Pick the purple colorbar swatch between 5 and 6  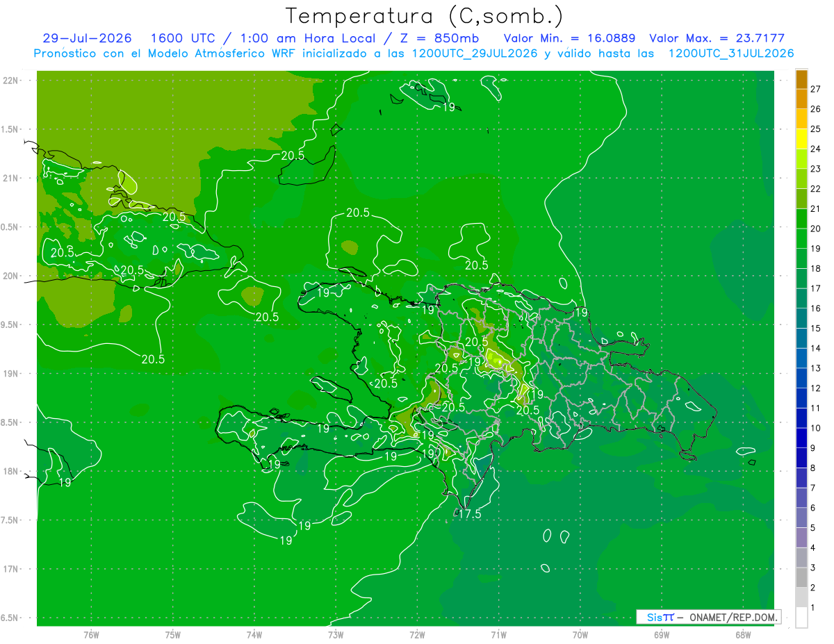(x=801, y=518)
